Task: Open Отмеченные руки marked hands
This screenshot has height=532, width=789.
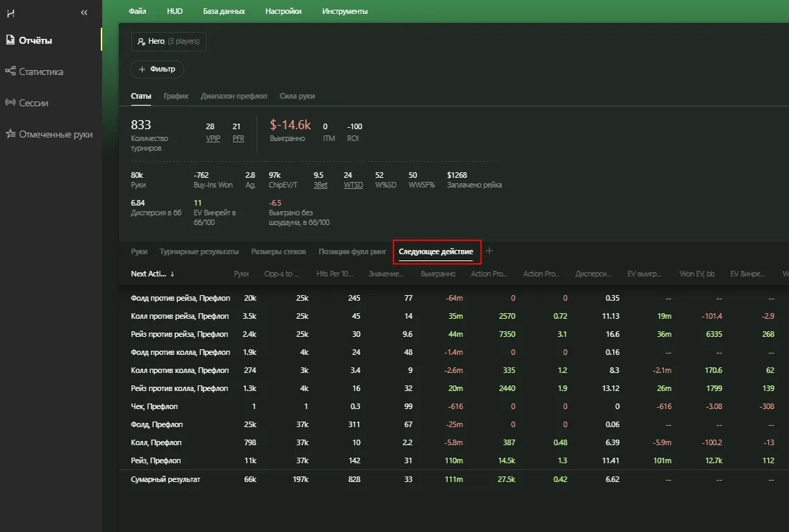Action: pos(55,134)
